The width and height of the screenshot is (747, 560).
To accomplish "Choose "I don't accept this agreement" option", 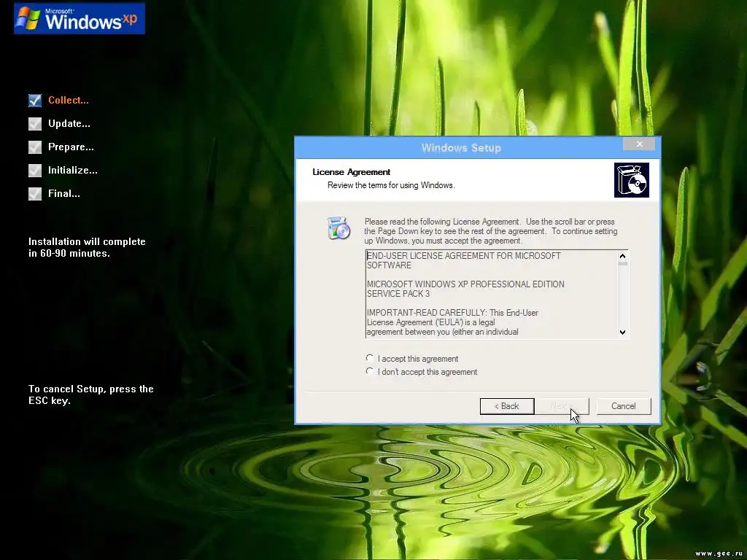I will coord(370,371).
